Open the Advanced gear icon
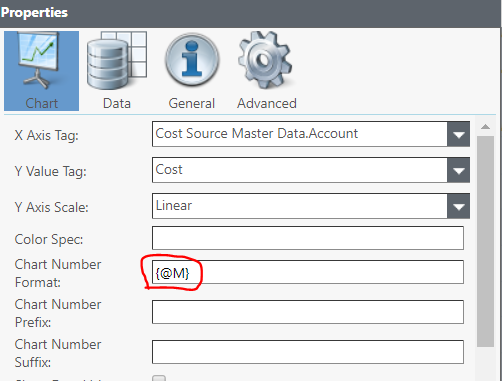Screen dimensions: 502x381 coord(266,60)
